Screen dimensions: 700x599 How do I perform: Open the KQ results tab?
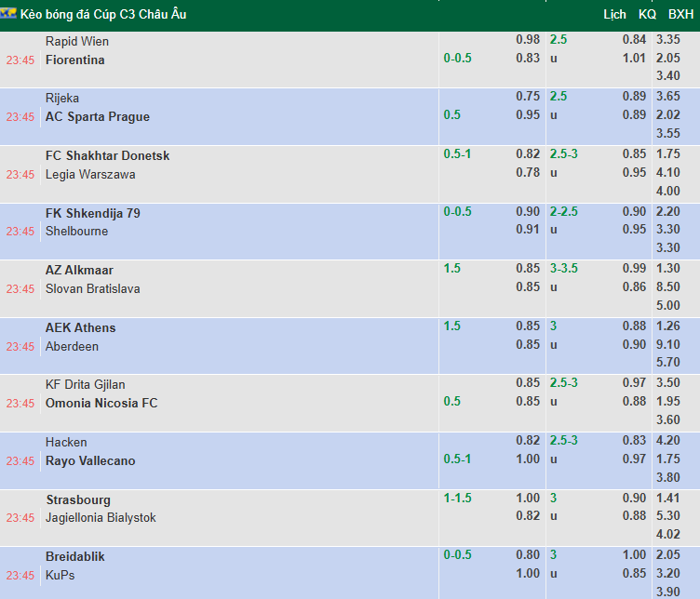647,14
